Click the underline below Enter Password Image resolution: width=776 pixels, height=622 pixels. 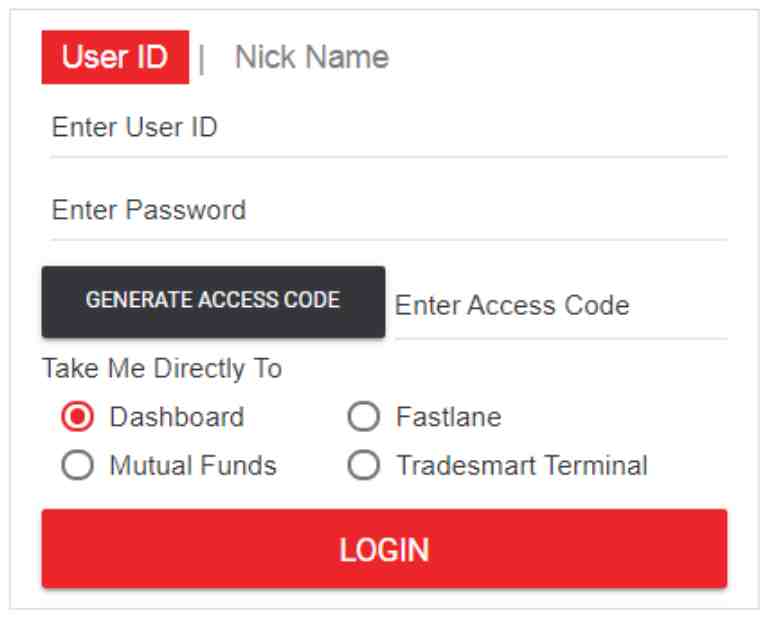coord(388,240)
